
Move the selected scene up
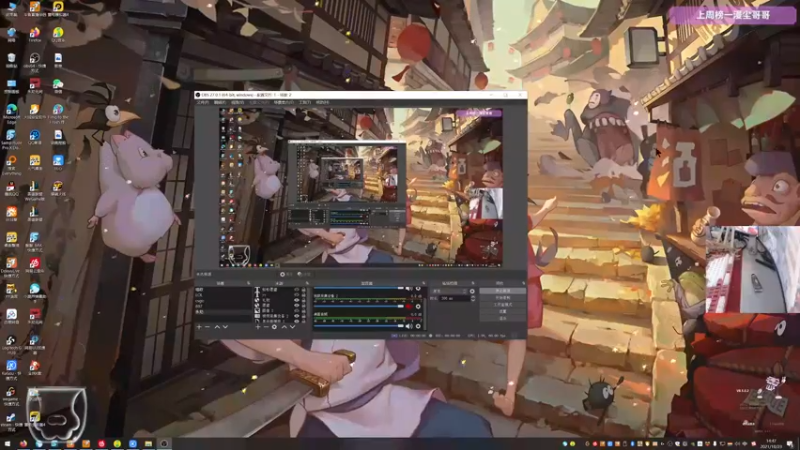pos(217,327)
